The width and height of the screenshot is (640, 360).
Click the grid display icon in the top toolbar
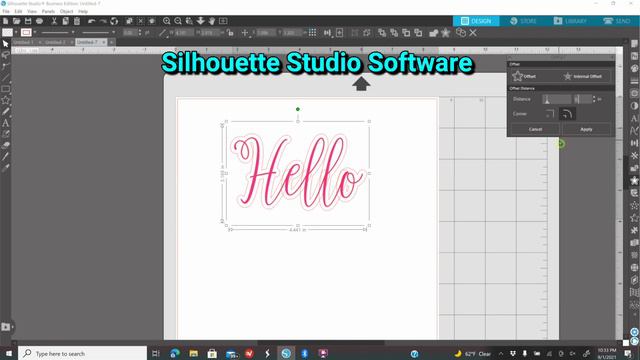coord(312,33)
